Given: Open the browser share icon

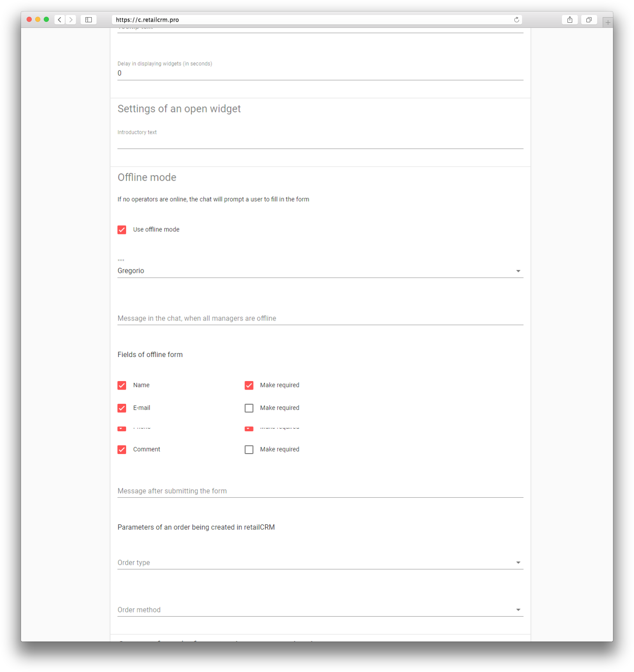Looking at the screenshot, I should [570, 20].
